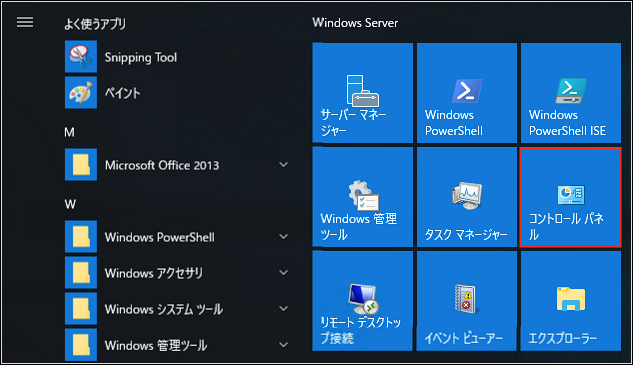Image resolution: width=633 pixels, height=365 pixels.
Task: Launch the Windows PowerShell tile
Action: point(467,93)
